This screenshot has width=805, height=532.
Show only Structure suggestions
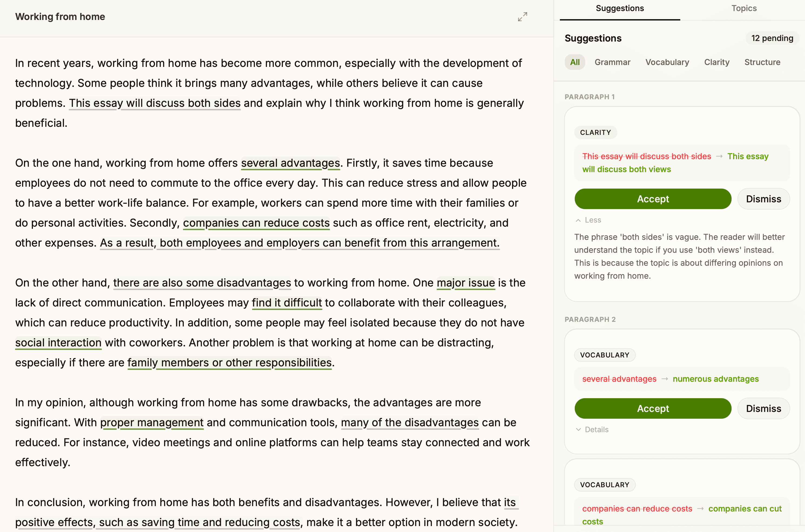click(762, 62)
